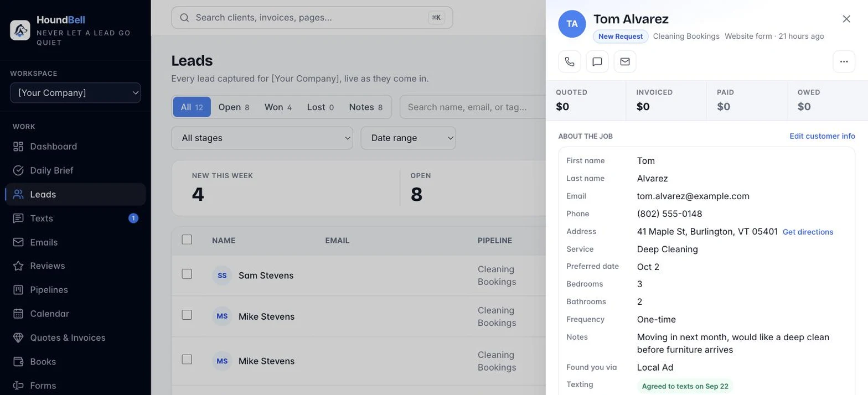868x395 pixels.
Task: Switch to the Lost leads tab
Action: pos(321,107)
